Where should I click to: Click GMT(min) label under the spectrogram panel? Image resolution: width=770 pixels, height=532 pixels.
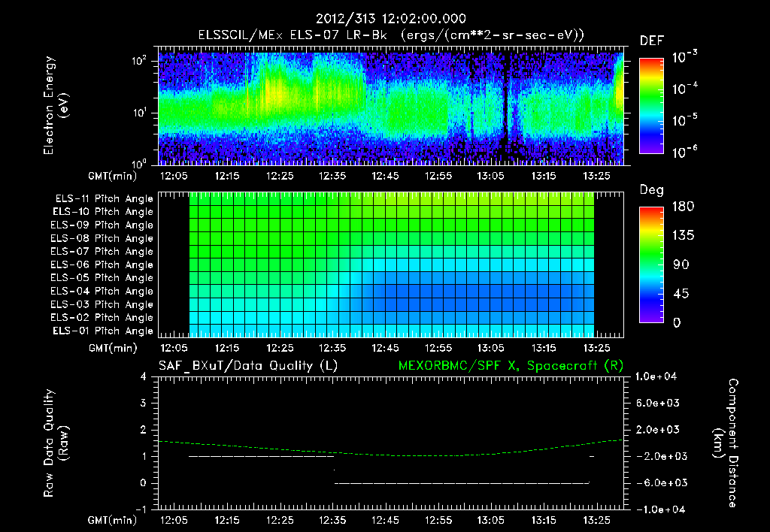pyautogui.click(x=113, y=176)
